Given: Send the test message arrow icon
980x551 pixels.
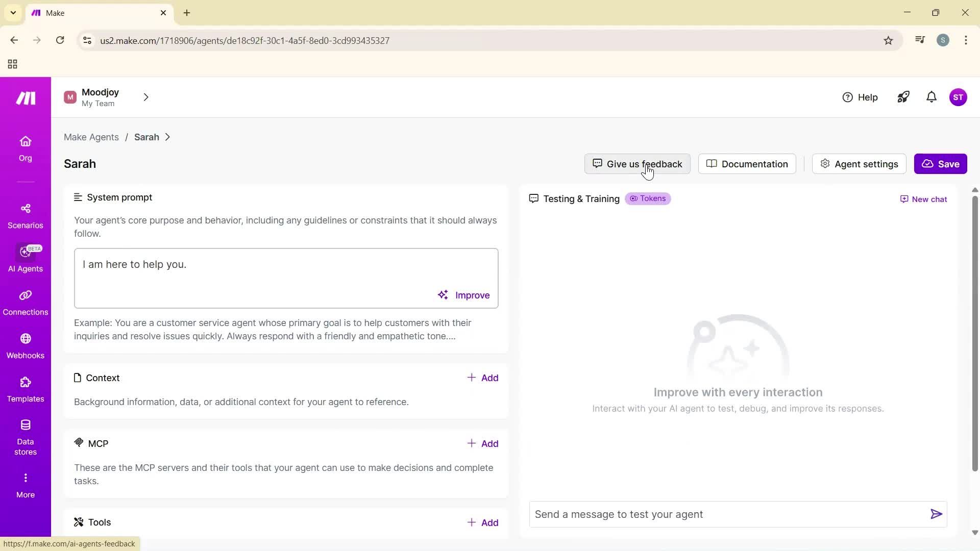Looking at the screenshot, I should 936,514.
